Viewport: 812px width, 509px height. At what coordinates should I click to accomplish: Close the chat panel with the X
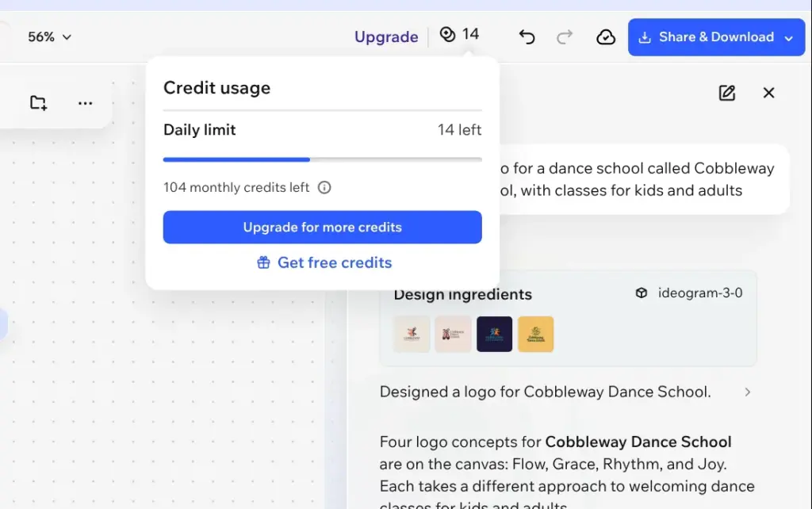(x=768, y=93)
